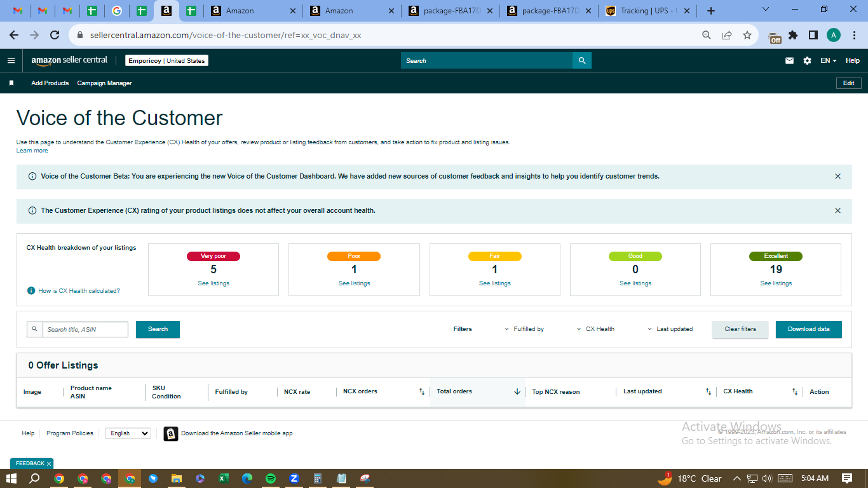Open the English language select in footer
The image size is (868, 488).
coord(128,433)
